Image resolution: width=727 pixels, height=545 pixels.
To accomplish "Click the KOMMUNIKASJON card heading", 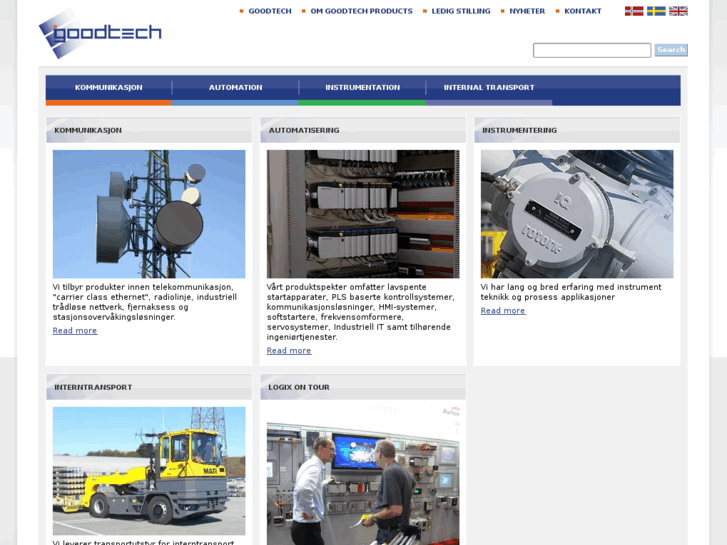I will click(x=88, y=130).
